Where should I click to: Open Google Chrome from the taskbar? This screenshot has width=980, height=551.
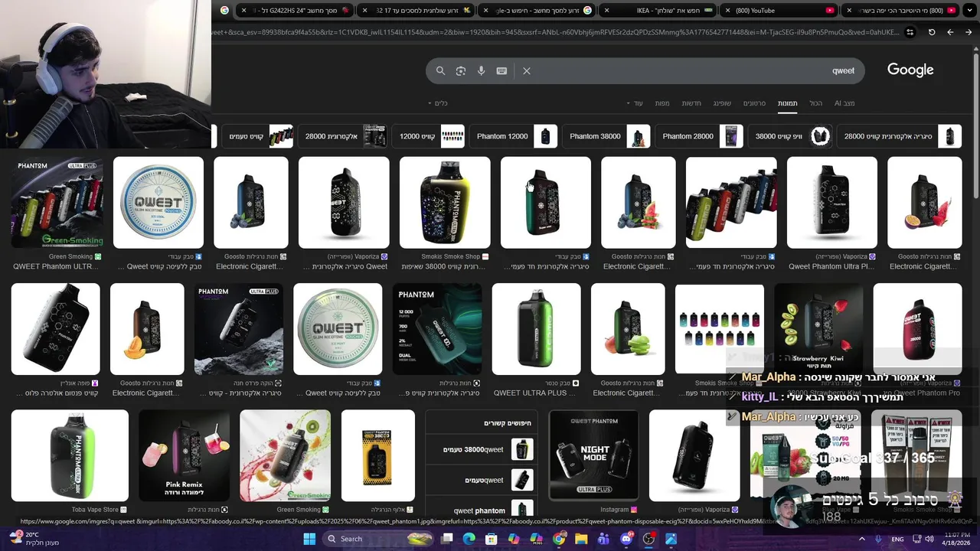pyautogui.click(x=559, y=539)
